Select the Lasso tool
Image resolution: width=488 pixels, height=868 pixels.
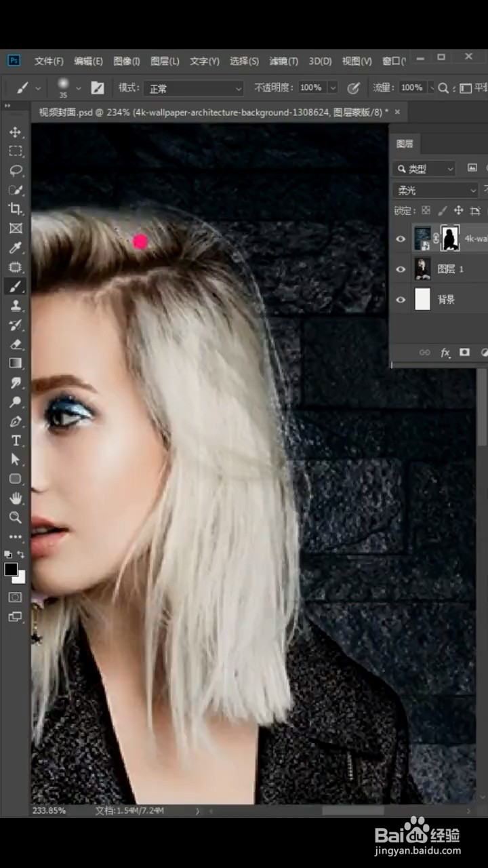tap(15, 170)
